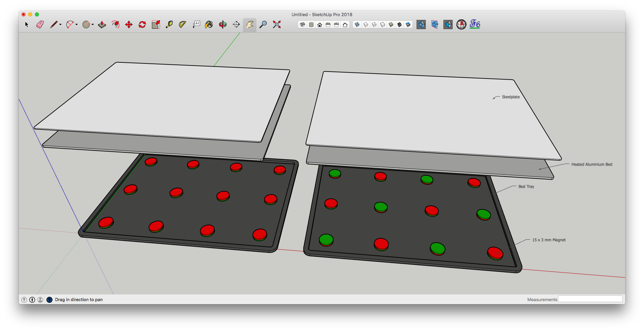Open the Line tool dropdown arrow
Viewport: 644px width, 331px height.
(60, 25)
